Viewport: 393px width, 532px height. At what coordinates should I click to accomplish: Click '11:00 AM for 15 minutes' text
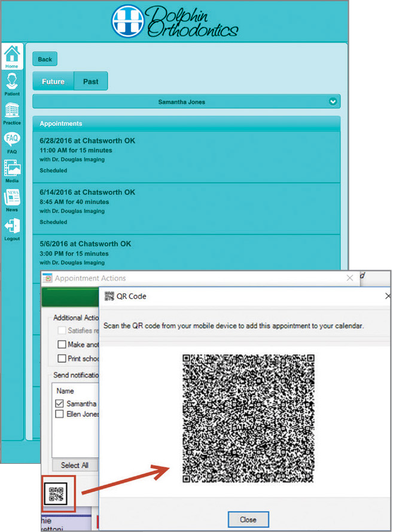[76, 150]
